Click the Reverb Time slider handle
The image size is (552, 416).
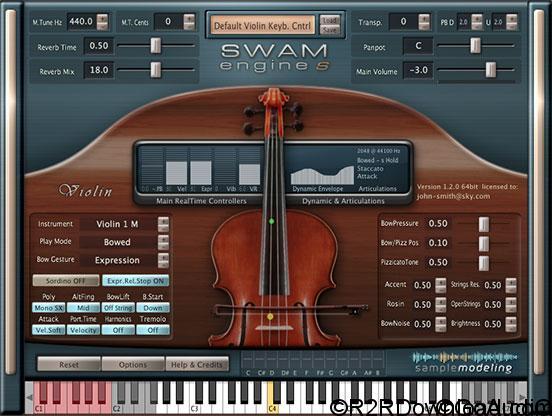point(156,45)
